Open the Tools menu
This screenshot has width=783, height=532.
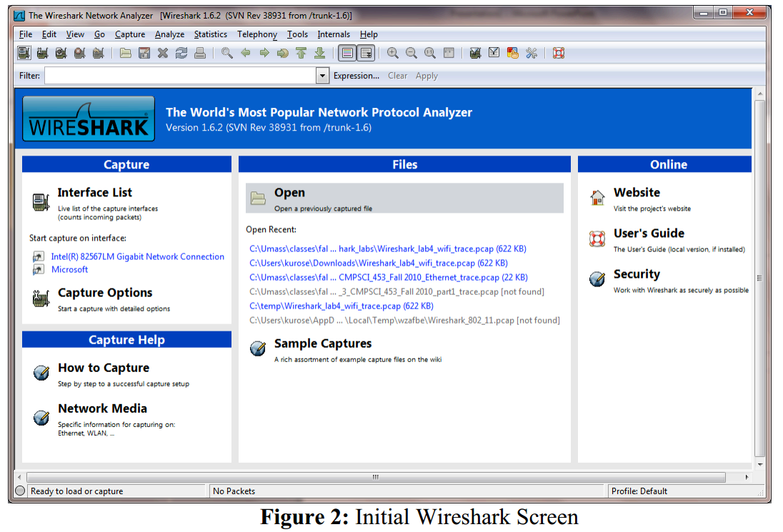pos(297,34)
